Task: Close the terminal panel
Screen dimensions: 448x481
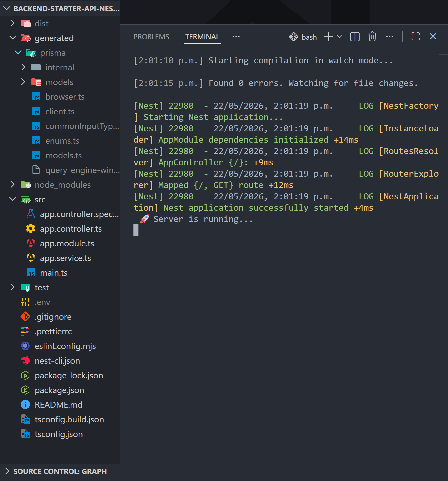Action: [433, 37]
